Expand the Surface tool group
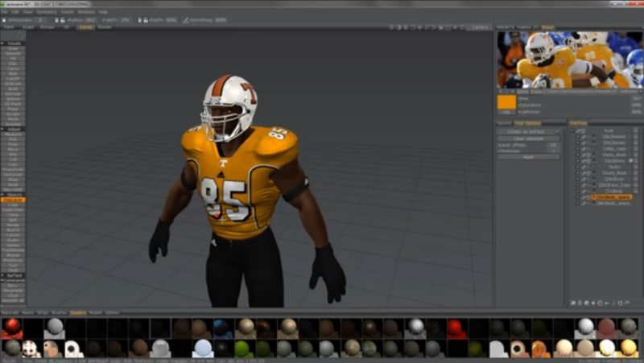This screenshot has width=644, height=363. pos(2,275)
